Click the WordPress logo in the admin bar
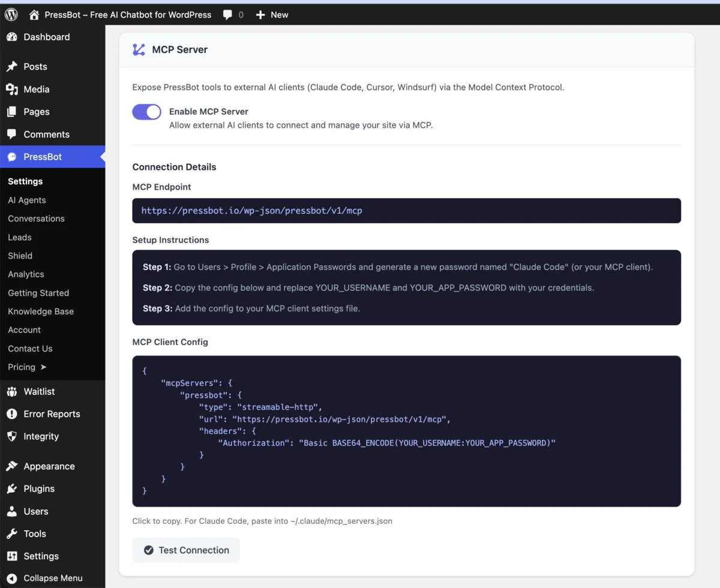The image size is (720, 588). [x=11, y=14]
